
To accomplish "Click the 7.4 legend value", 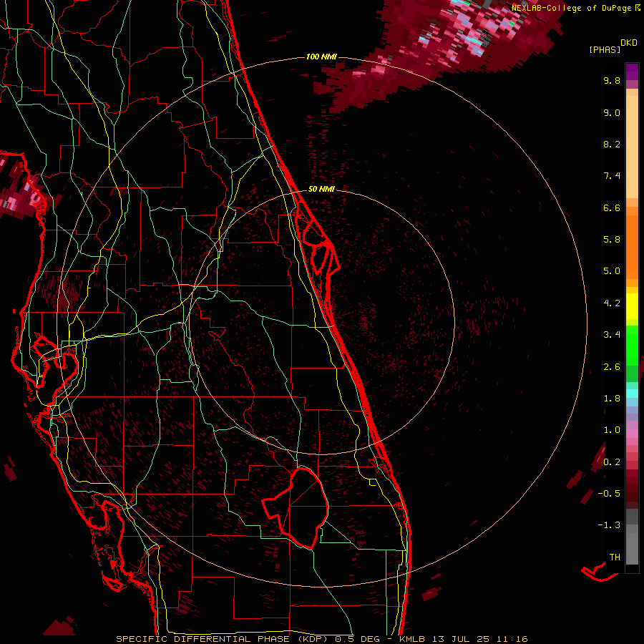I will [x=612, y=176].
